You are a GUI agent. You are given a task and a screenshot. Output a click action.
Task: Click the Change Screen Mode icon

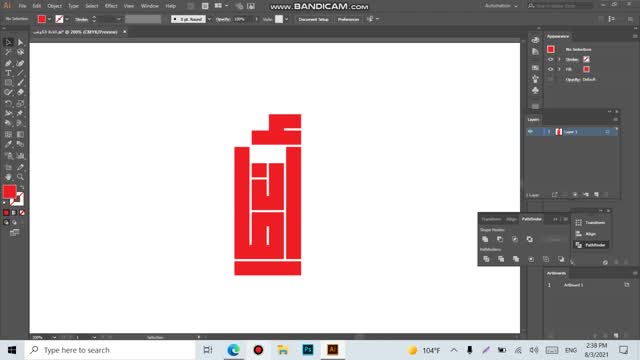click(15, 233)
